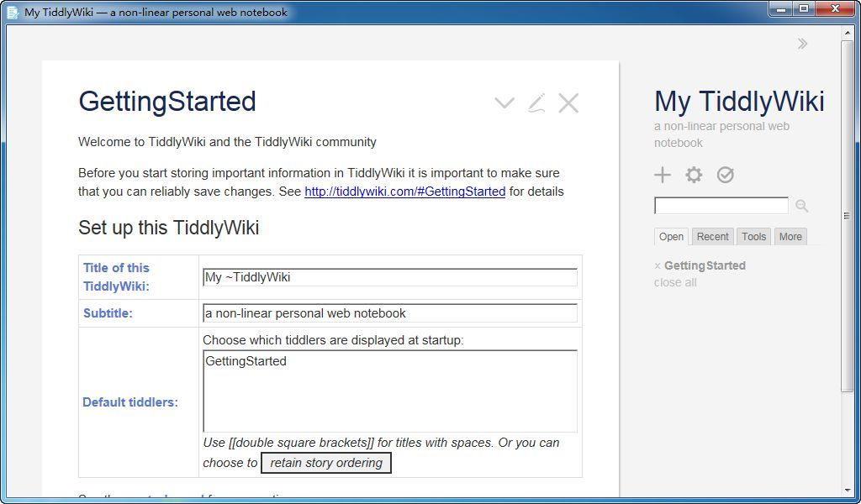Edit the GettingStarted tiddler with the pencil icon
The width and height of the screenshot is (861, 504).
coord(536,102)
